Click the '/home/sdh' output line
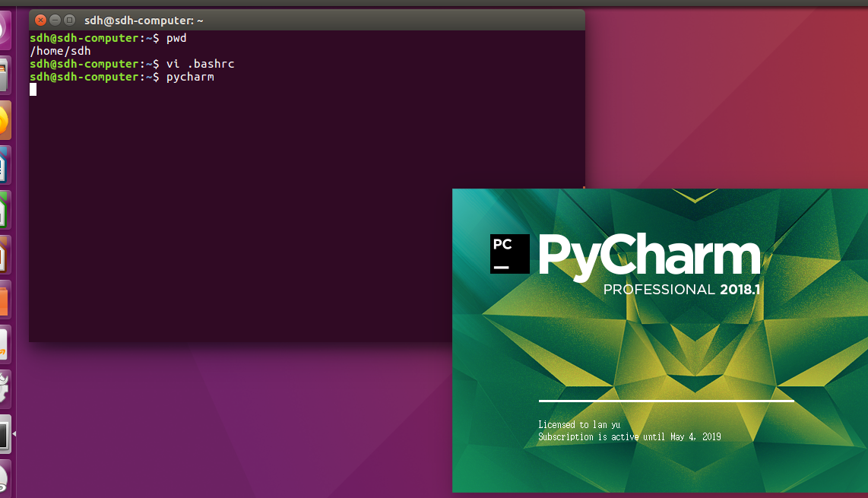Screen dimensions: 868x498 (x=60, y=51)
